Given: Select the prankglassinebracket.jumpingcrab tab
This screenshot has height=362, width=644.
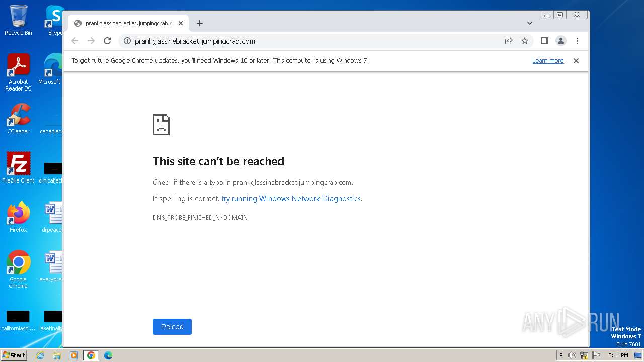Looking at the screenshot, I should pos(128,23).
